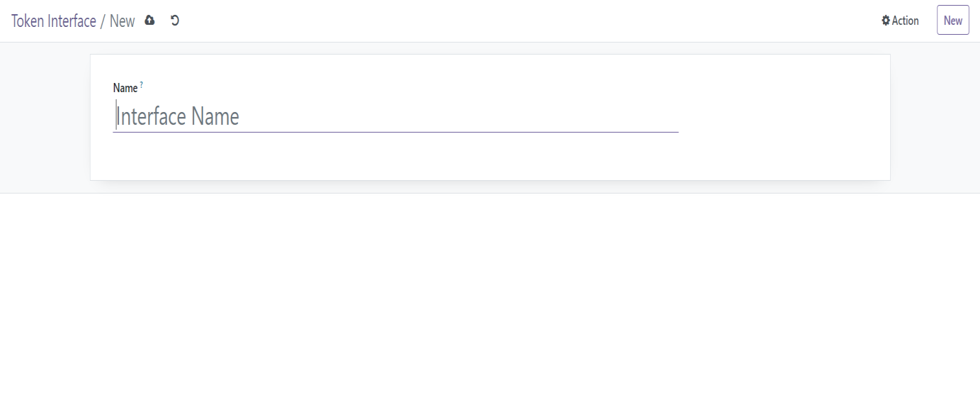Revert unsaved changes with the circular arrow

pos(175,21)
